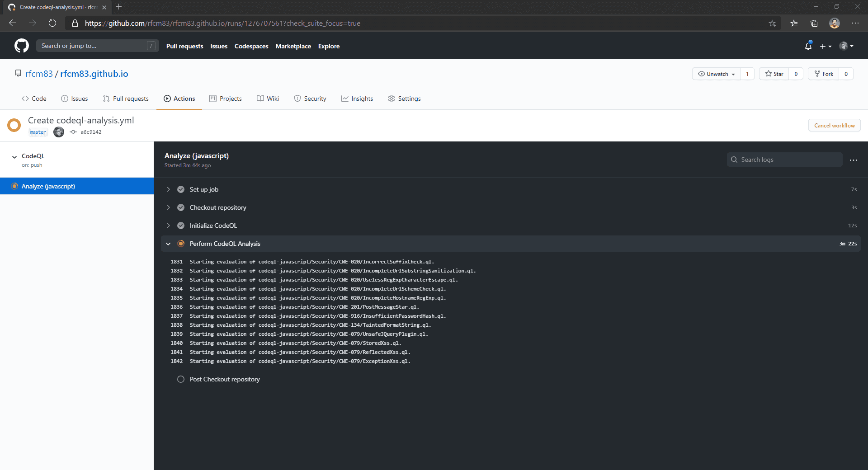The height and width of the screenshot is (470, 868).
Task: Switch to the Wiki tab
Action: tap(268, 99)
